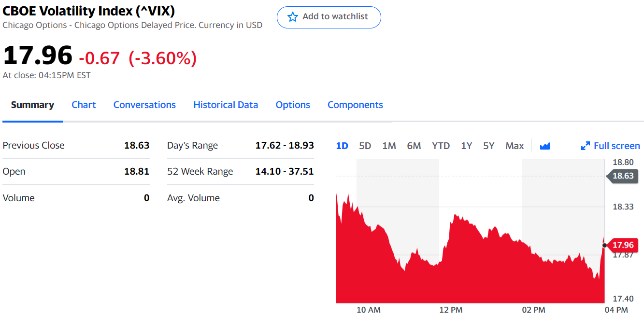Click the Previous Close label
The width and height of the screenshot is (644, 317).
click(x=33, y=145)
